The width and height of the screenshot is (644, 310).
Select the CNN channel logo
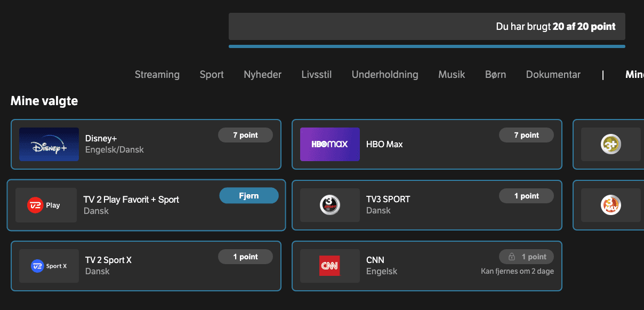coord(329,266)
